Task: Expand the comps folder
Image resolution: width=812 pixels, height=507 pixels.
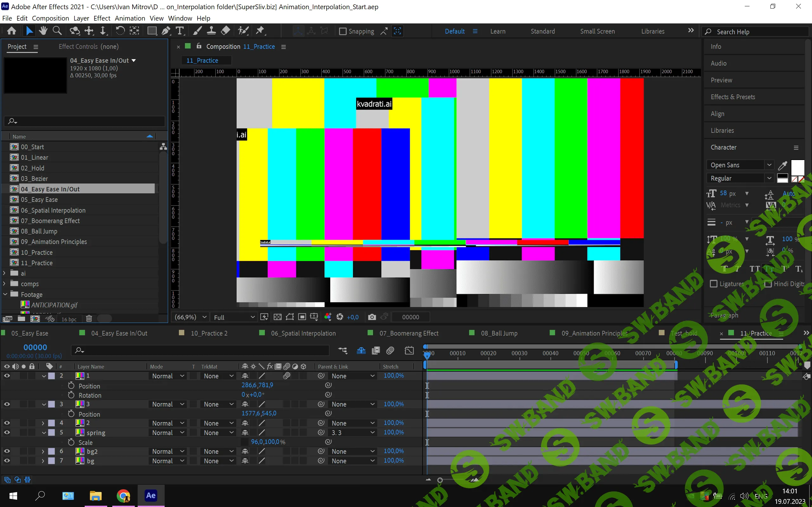Action: (4, 284)
